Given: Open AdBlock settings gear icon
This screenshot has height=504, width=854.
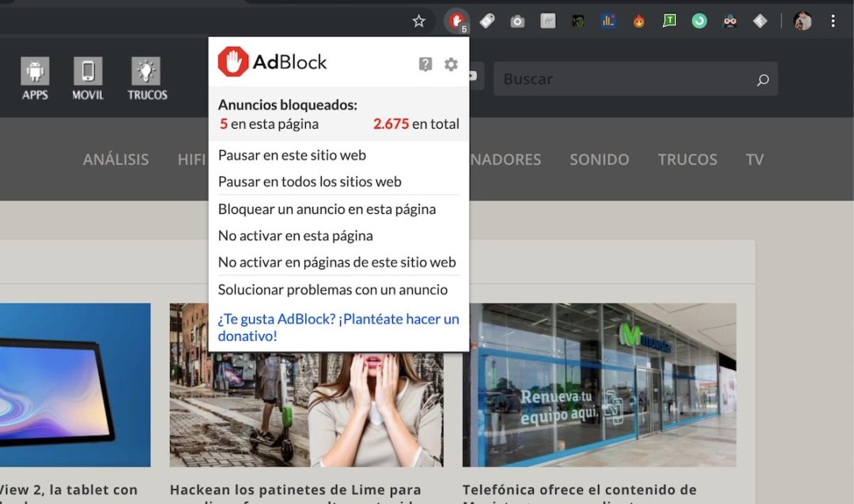Looking at the screenshot, I should click(451, 64).
